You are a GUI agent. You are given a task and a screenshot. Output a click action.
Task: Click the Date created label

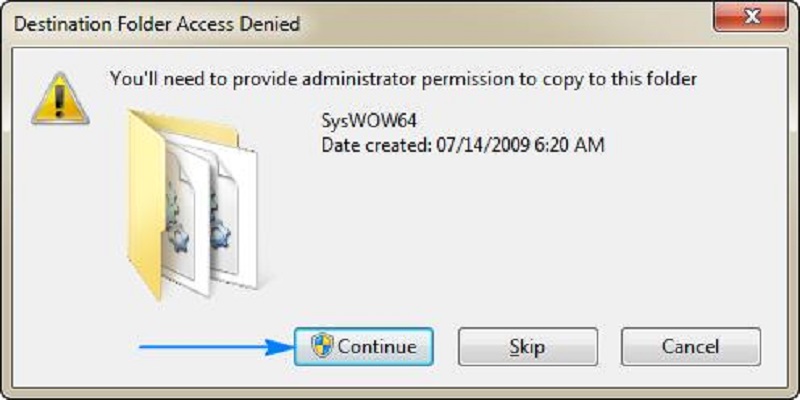click(x=376, y=146)
